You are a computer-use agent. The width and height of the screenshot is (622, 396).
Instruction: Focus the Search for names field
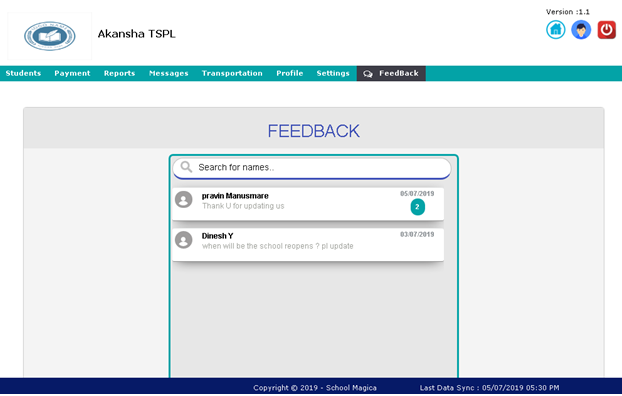point(312,168)
